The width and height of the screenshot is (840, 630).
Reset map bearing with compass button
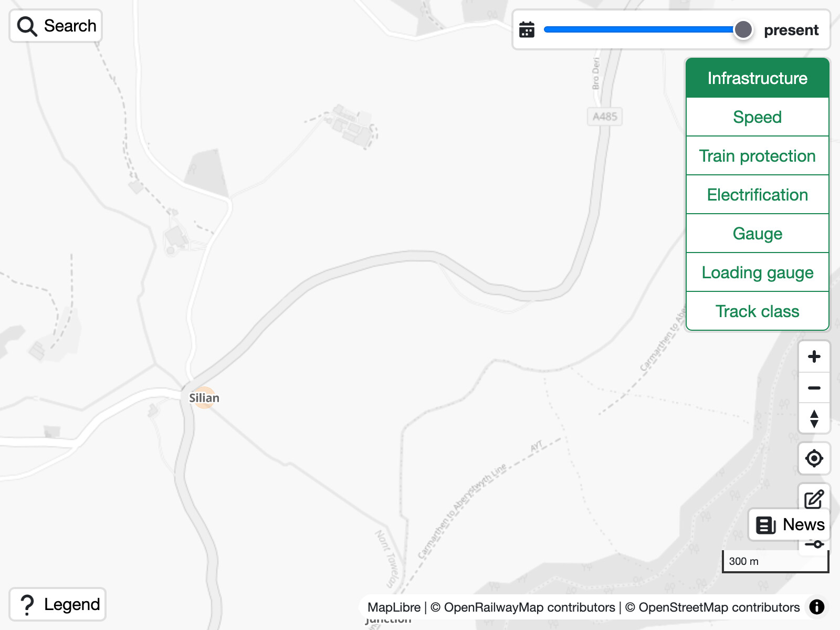814,418
